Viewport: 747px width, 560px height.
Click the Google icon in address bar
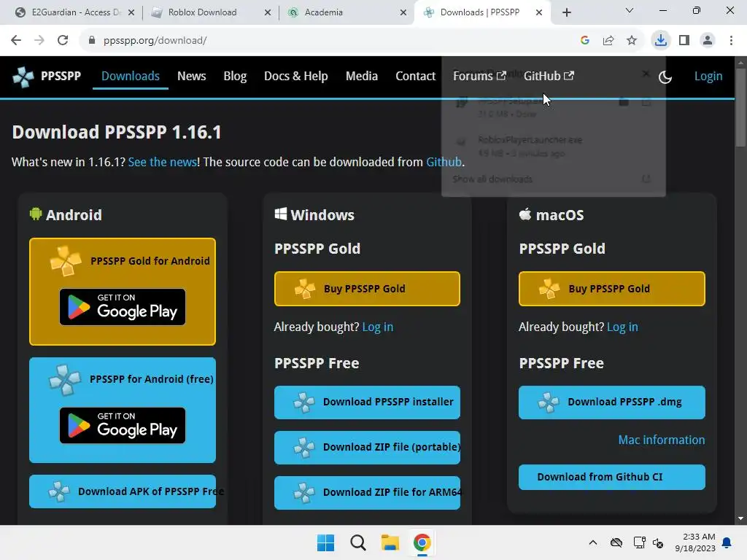click(585, 41)
